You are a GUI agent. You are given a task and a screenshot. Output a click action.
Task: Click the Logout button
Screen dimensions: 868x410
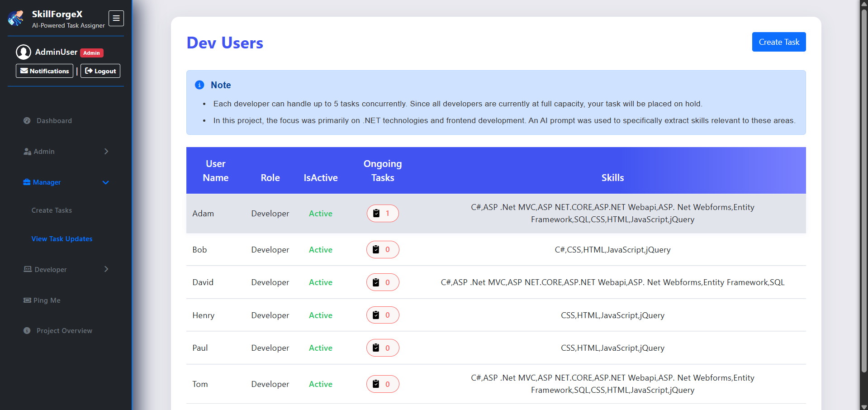click(100, 71)
